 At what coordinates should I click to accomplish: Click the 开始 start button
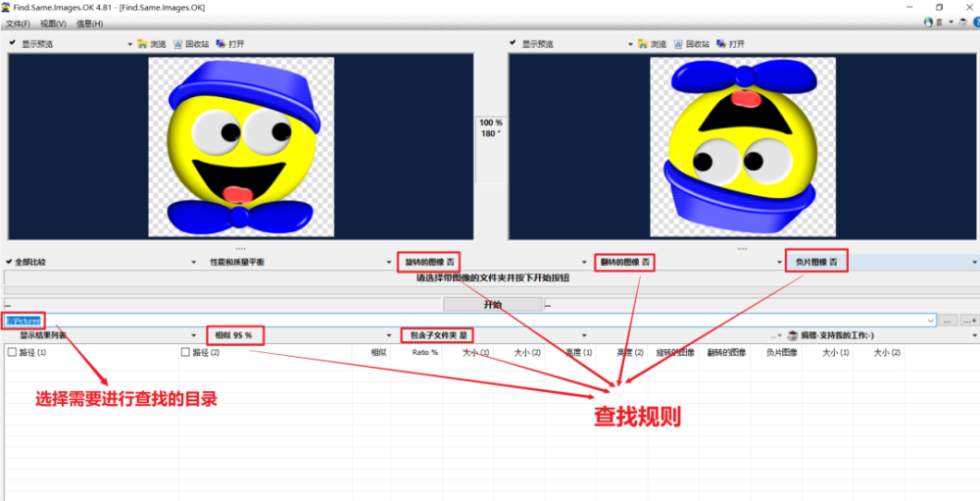(x=493, y=305)
